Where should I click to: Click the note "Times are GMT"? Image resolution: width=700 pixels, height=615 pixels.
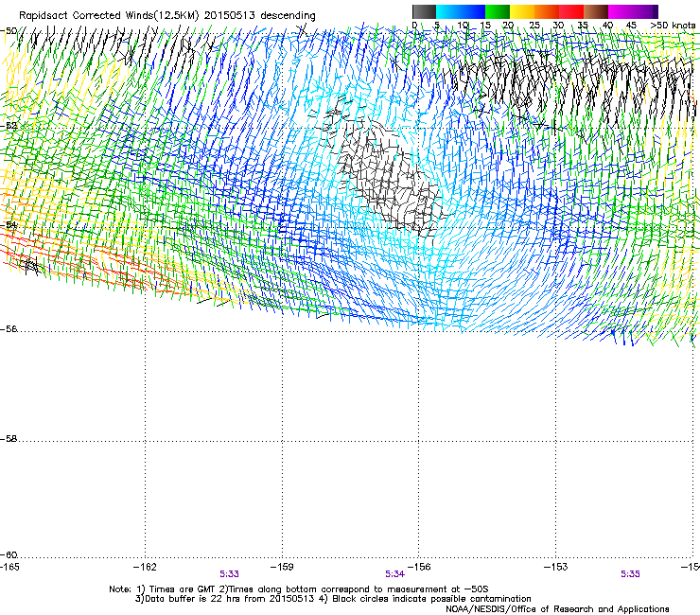click(x=181, y=589)
